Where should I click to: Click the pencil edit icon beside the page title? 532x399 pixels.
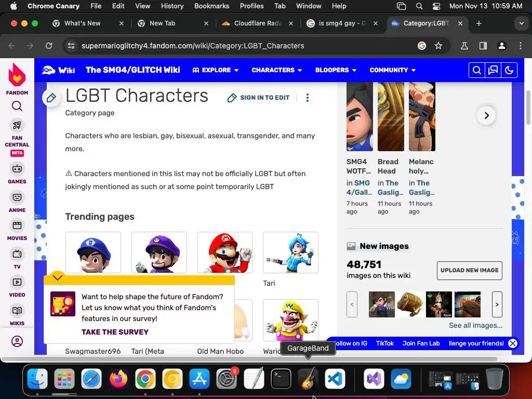[x=51, y=98]
